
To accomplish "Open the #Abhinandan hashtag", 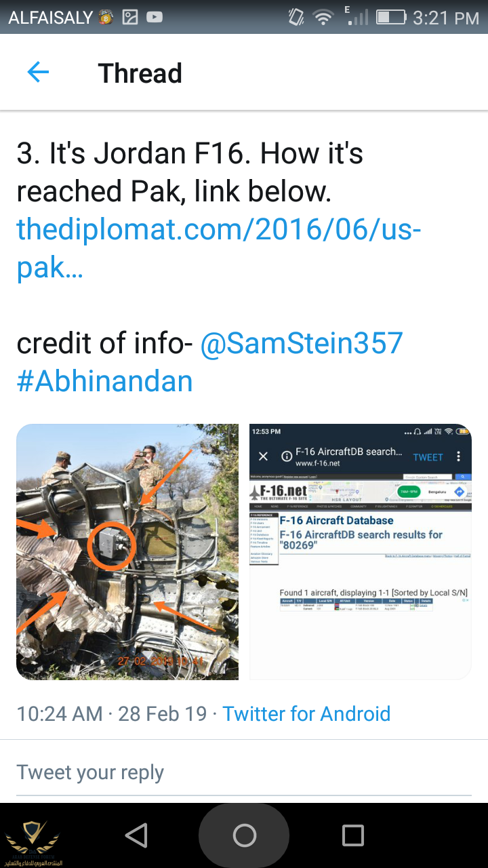I will click(x=105, y=382).
